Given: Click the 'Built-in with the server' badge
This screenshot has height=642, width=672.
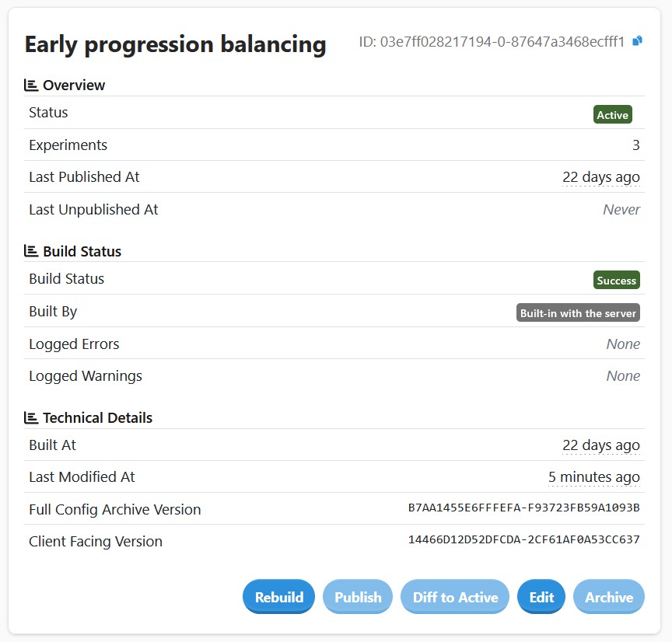Looking at the screenshot, I should pyautogui.click(x=578, y=313).
